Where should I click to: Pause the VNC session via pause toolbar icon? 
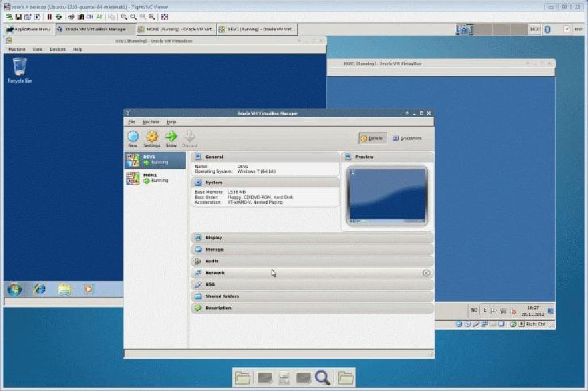point(49,17)
